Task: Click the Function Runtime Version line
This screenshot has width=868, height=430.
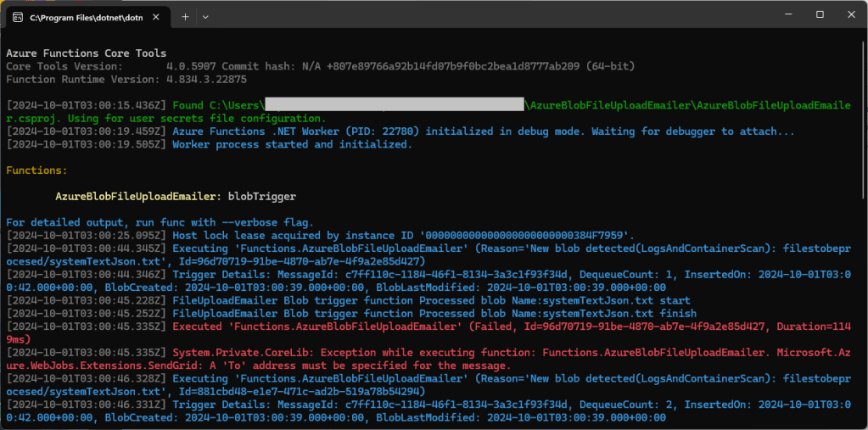Action: coord(126,79)
